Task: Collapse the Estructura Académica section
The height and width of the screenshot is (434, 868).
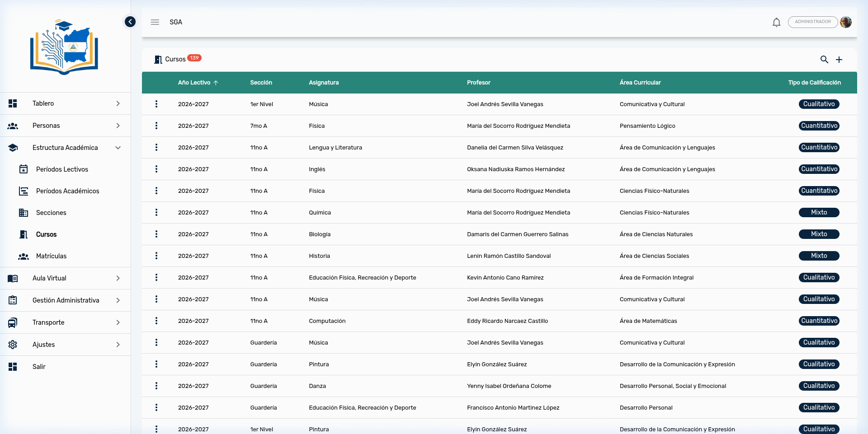Action: point(65,148)
